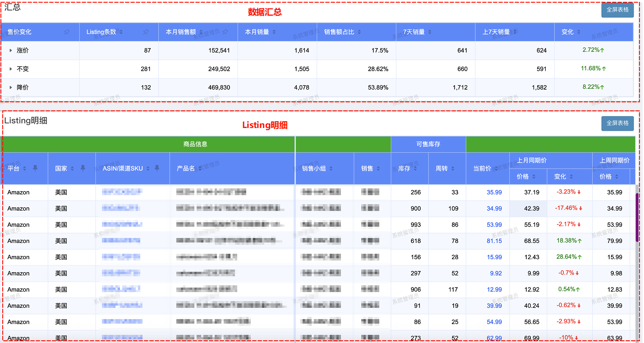Screen dimensions: 644x343
Task: Unpin the 平台 column in Listing明细
Action: click(x=35, y=168)
